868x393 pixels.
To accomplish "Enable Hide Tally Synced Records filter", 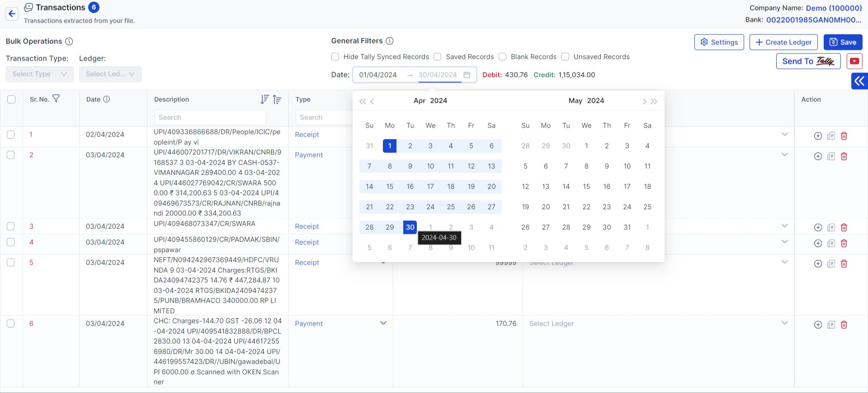I will 335,57.
